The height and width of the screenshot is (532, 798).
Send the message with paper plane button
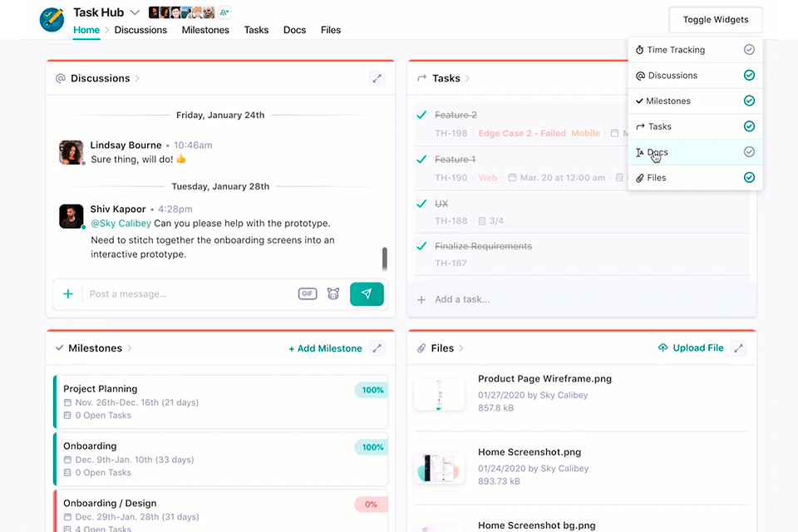click(x=367, y=293)
